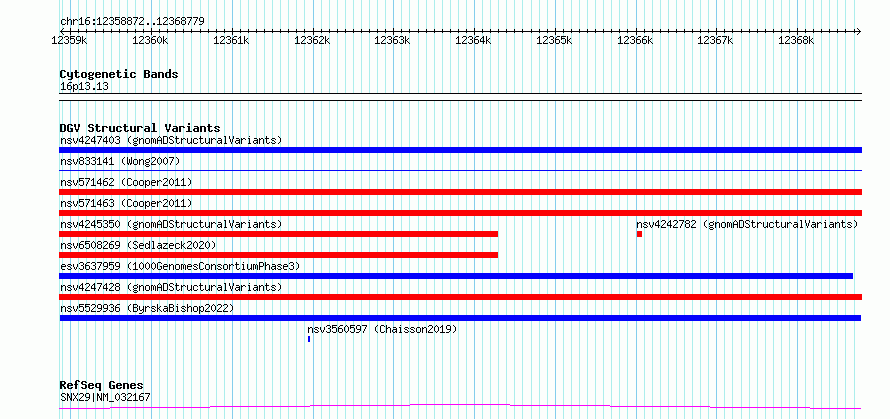Select the nsv833141 Wong2007 thin blue line
This screenshot has height=419, width=890.
point(460,170)
